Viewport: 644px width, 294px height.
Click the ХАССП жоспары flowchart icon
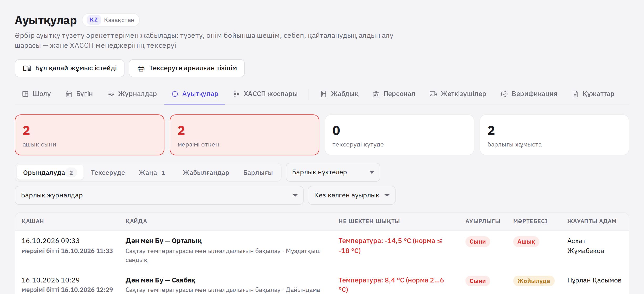point(236,94)
